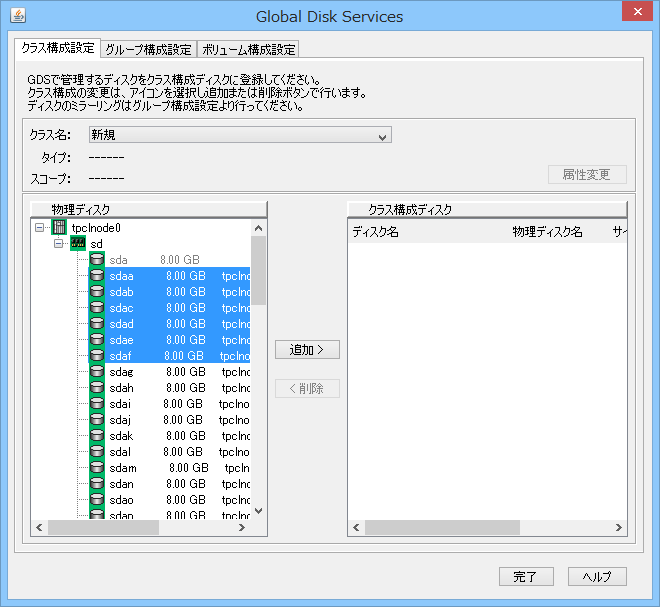The height and width of the screenshot is (607, 660).
Task: Click the sdai disk icon
Action: point(97,403)
